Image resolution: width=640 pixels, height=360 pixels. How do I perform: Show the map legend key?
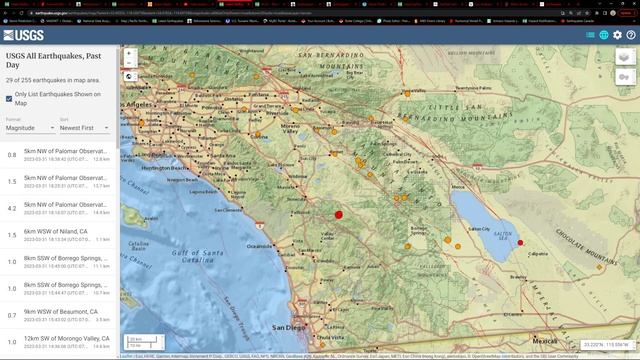(624, 77)
